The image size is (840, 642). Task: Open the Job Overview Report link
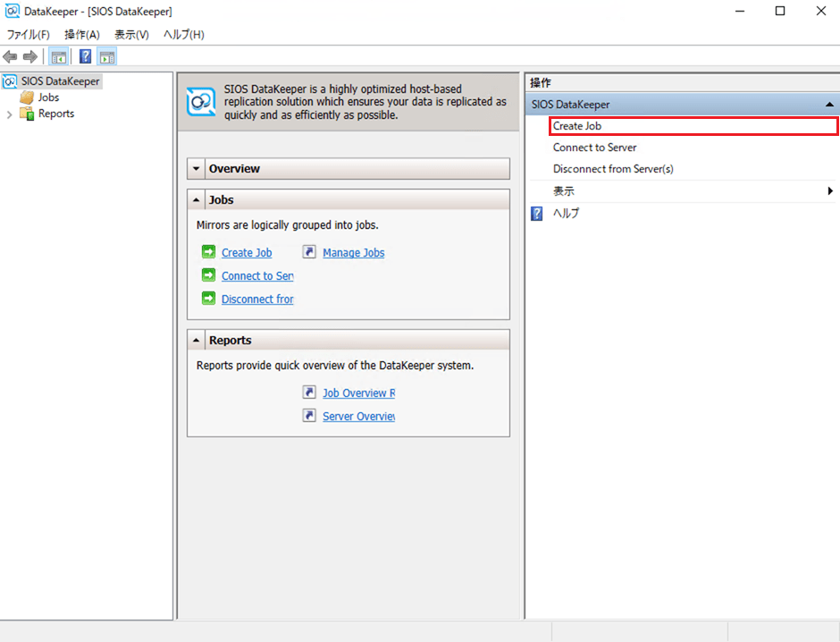tap(359, 393)
